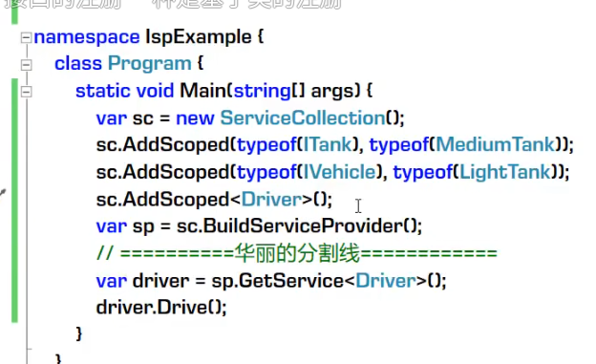Click the new keyword

point(195,118)
